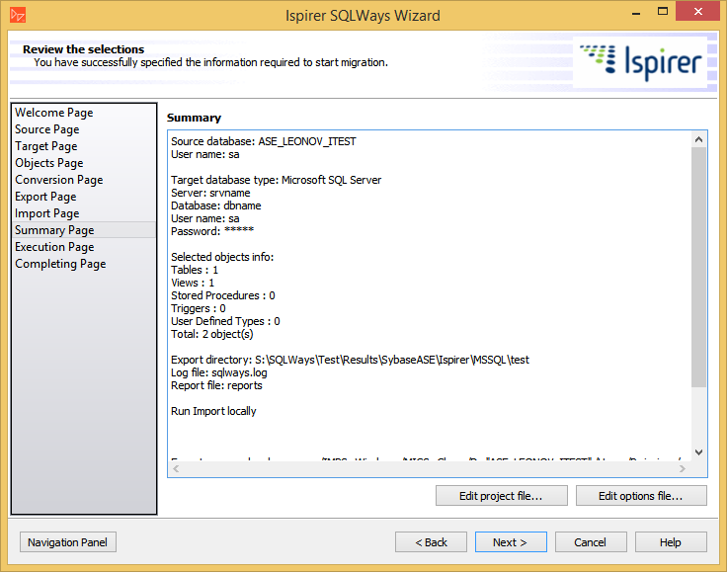This screenshot has height=574, width=728.
Task: Toggle the Navigation Panel button
Action: [68, 542]
